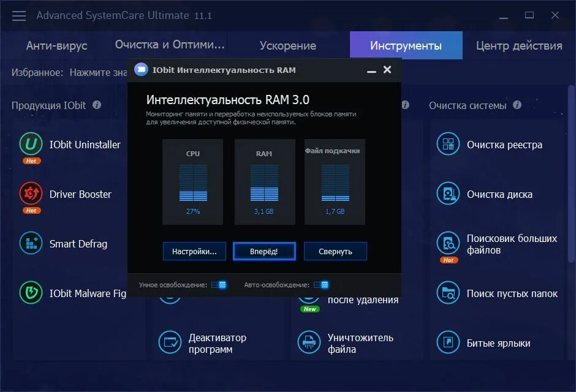Click the Hot badge under Driver Booster
The width and height of the screenshot is (576, 392).
pos(31,210)
